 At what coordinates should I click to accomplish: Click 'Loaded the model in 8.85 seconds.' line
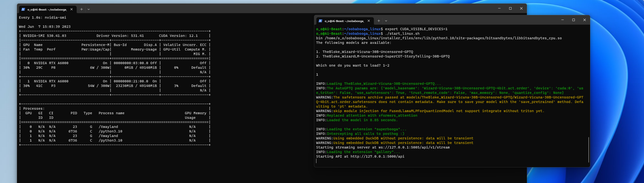point(362,120)
